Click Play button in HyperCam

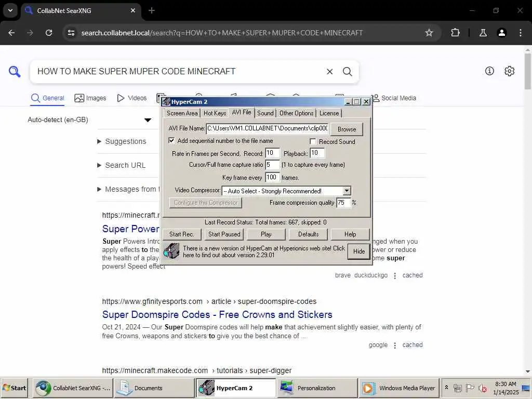click(266, 234)
